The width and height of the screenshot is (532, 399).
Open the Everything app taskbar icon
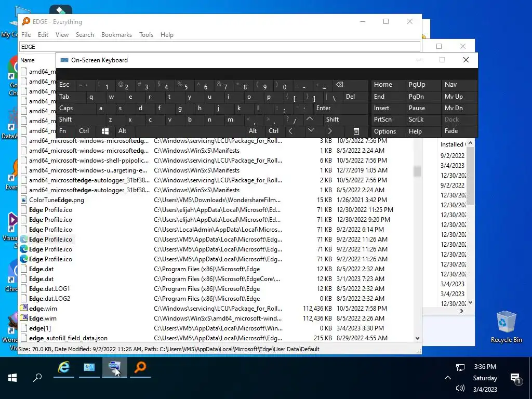pos(140,367)
